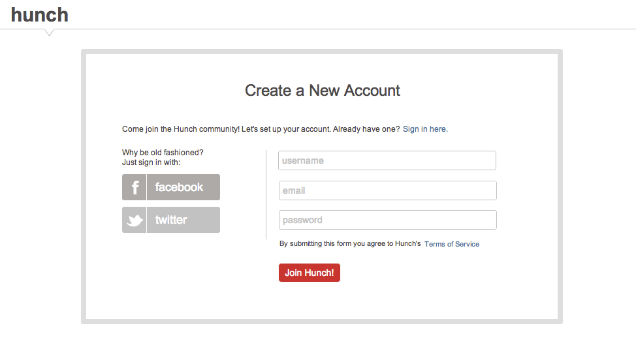Click the Twitter bird icon

[x=135, y=220]
